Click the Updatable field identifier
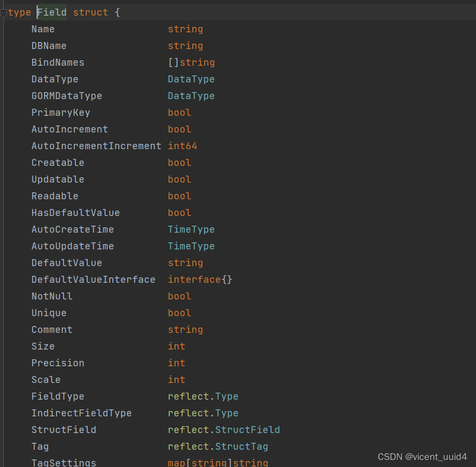 tap(58, 179)
